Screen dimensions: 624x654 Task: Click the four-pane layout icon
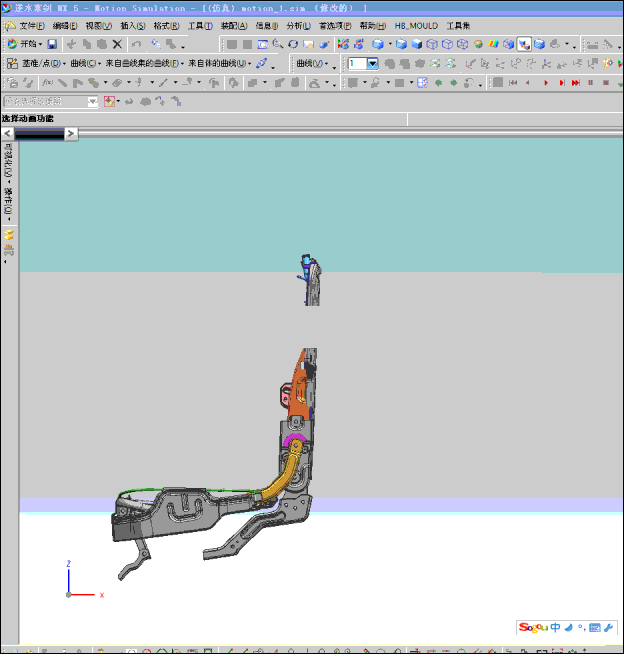[x=422, y=83]
